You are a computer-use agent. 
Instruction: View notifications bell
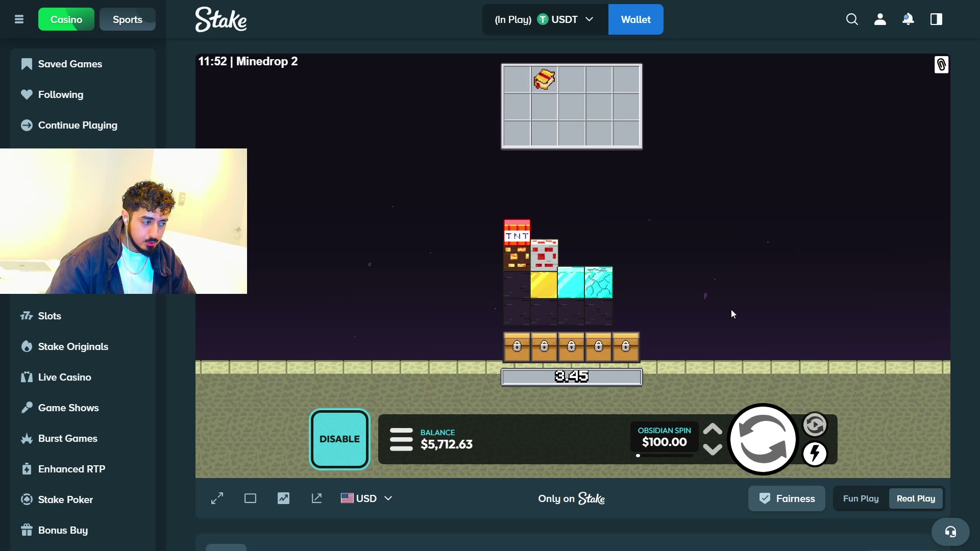click(908, 19)
